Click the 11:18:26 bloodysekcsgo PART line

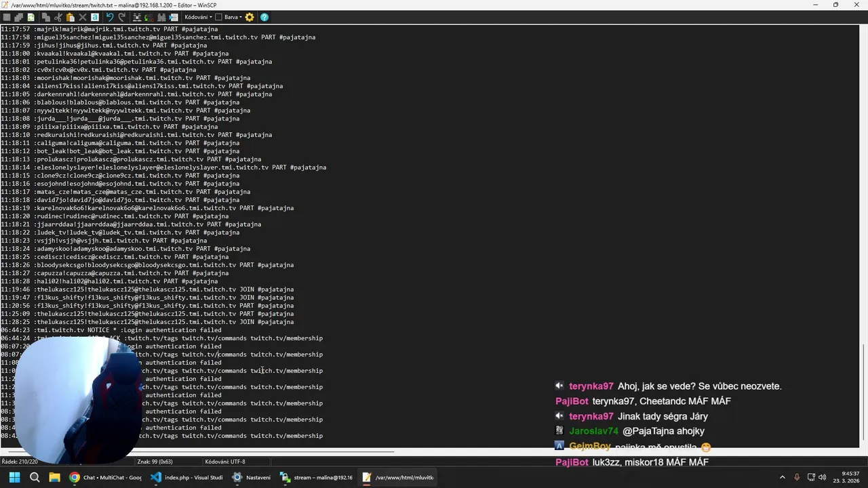(x=147, y=265)
